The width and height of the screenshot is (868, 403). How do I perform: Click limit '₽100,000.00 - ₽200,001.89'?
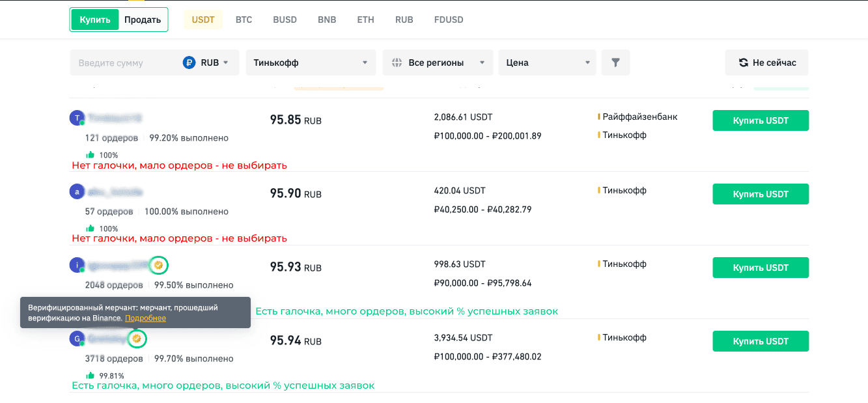click(x=487, y=136)
